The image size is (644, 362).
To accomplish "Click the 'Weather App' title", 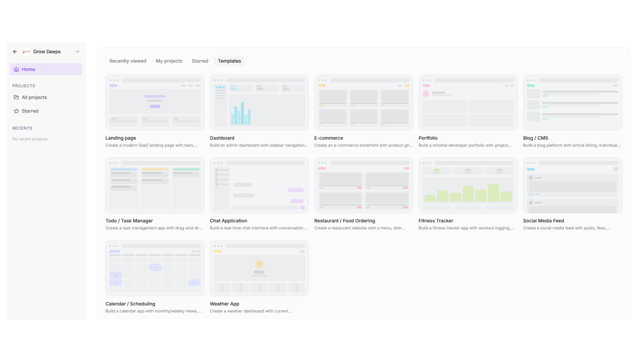I will coord(224,304).
